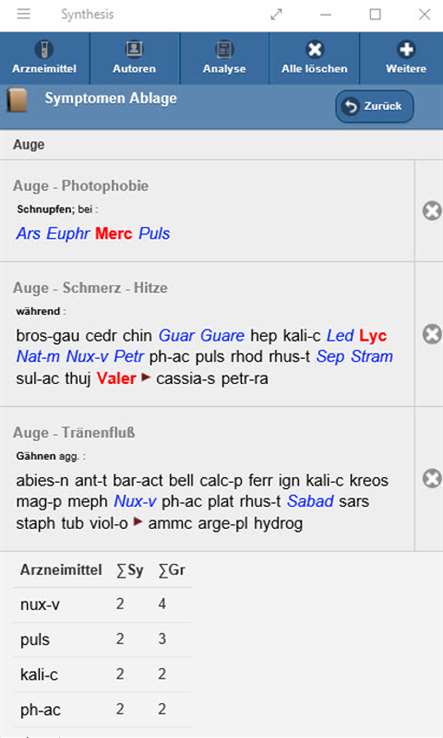
Task: Select Lyc remedy in Schmerz rubric
Action: (373, 336)
